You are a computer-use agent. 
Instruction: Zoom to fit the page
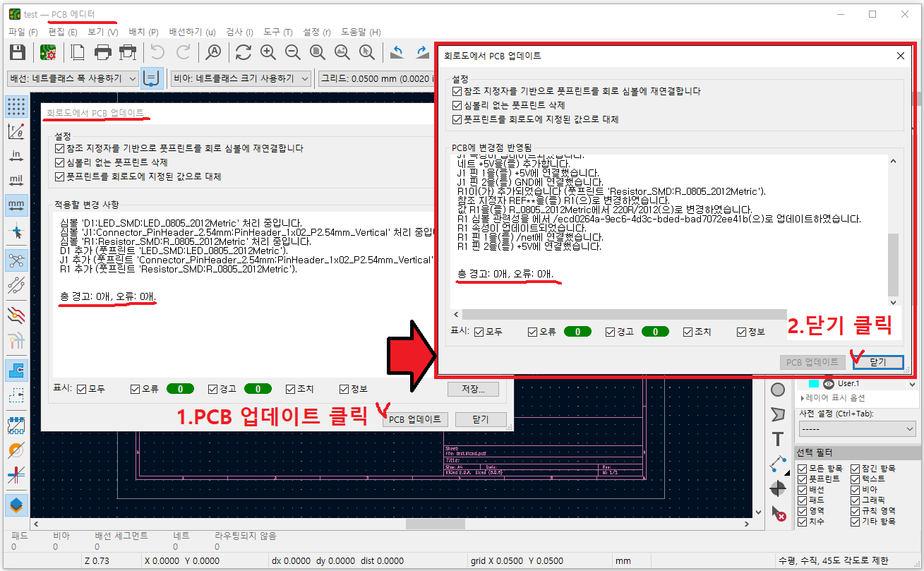coord(318,52)
